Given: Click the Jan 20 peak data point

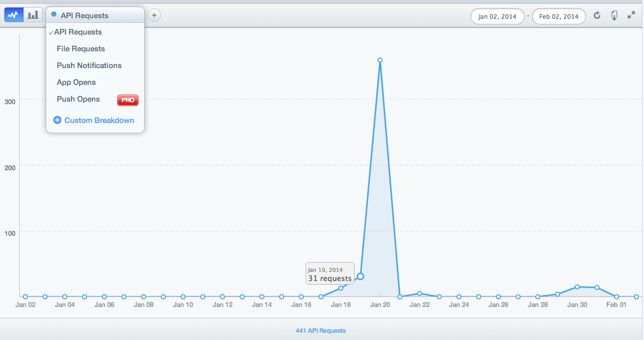Looking at the screenshot, I should tap(380, 60).
